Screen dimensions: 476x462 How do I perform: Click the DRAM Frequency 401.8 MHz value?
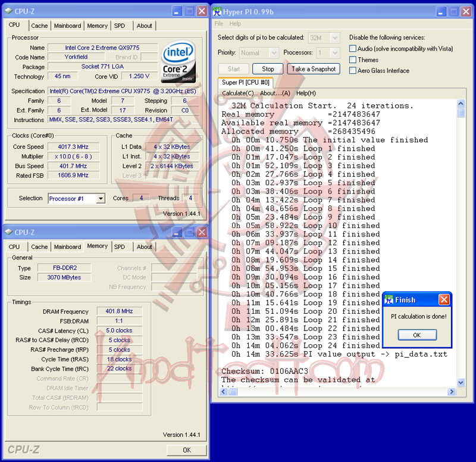[x=120, y=311]
